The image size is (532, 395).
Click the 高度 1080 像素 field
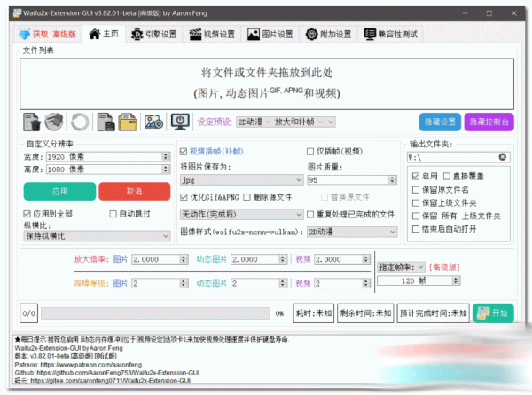click(108, 170)
